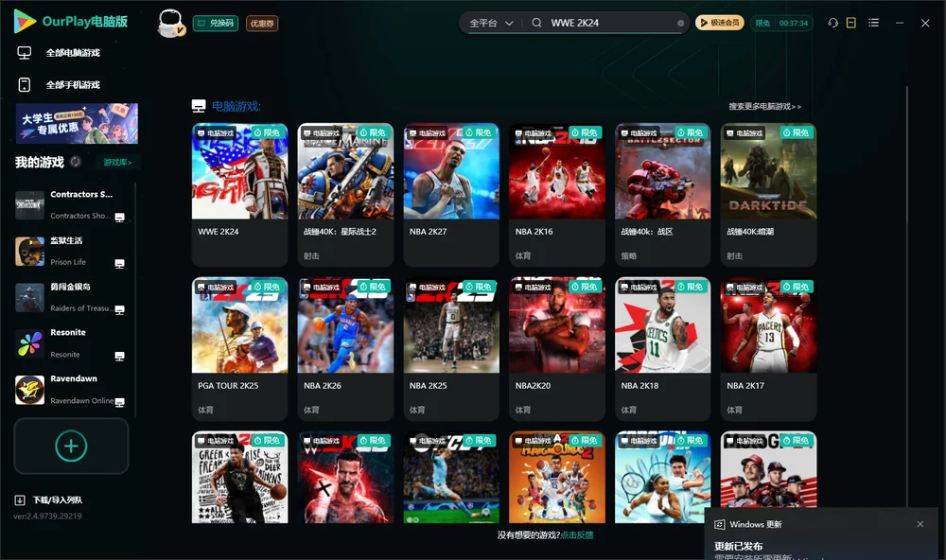Click 限免 badge on NBA 2K16 card
This screenshot has height=560, width=946.
586,132
